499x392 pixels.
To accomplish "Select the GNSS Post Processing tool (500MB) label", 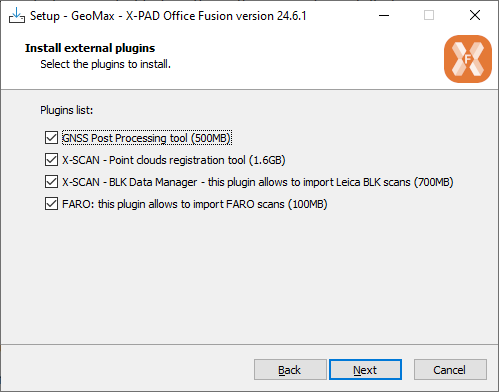I will (x=147, y=138).
